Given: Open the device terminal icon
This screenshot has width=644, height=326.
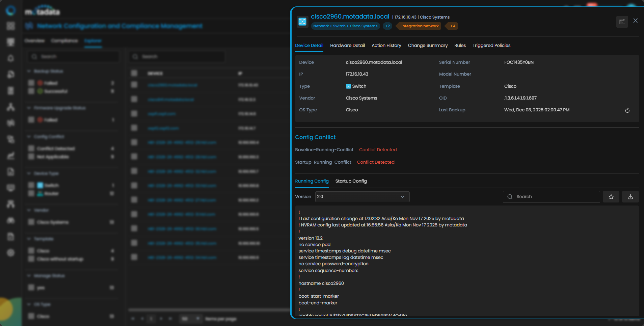Looking at the screenshot, I should point(622,22).
